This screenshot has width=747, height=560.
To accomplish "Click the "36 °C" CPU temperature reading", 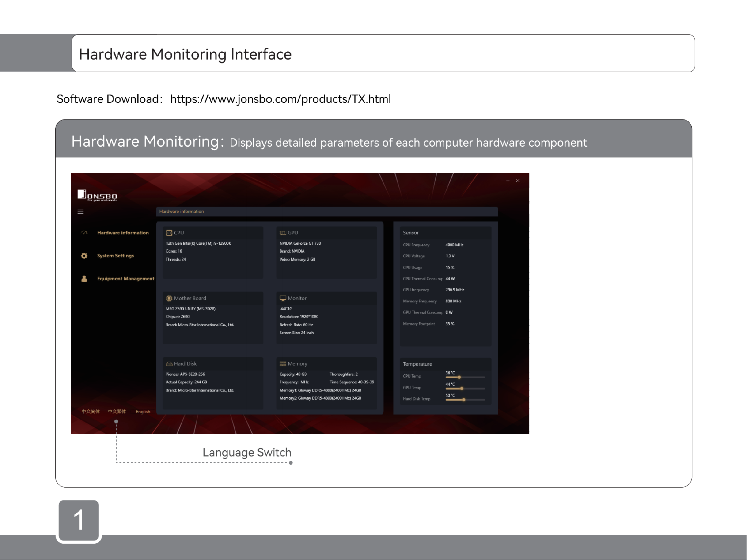I will pyautogui.click(x=450, y=373).
